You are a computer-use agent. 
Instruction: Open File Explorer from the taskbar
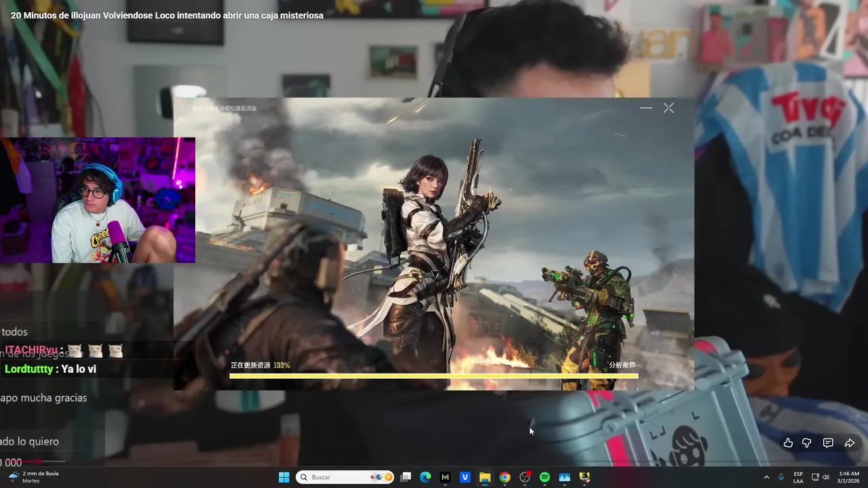point(485,477)
